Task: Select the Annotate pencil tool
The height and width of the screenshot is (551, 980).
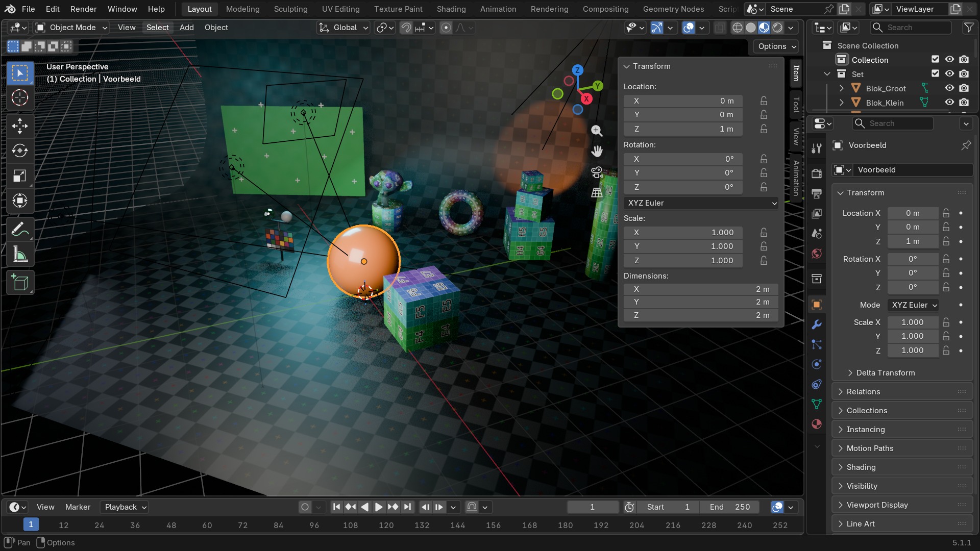Action: 20,230
